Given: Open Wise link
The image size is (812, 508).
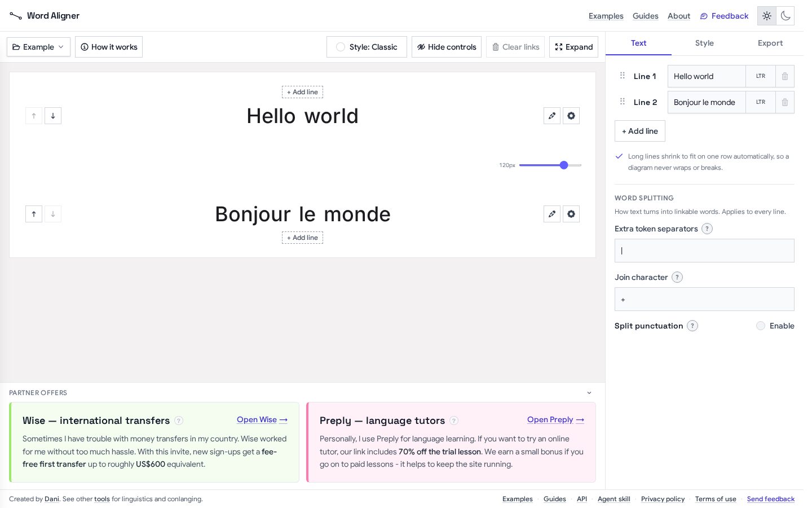Looking at the screenshot, I should pyautogui.click(x=262, y=419).
